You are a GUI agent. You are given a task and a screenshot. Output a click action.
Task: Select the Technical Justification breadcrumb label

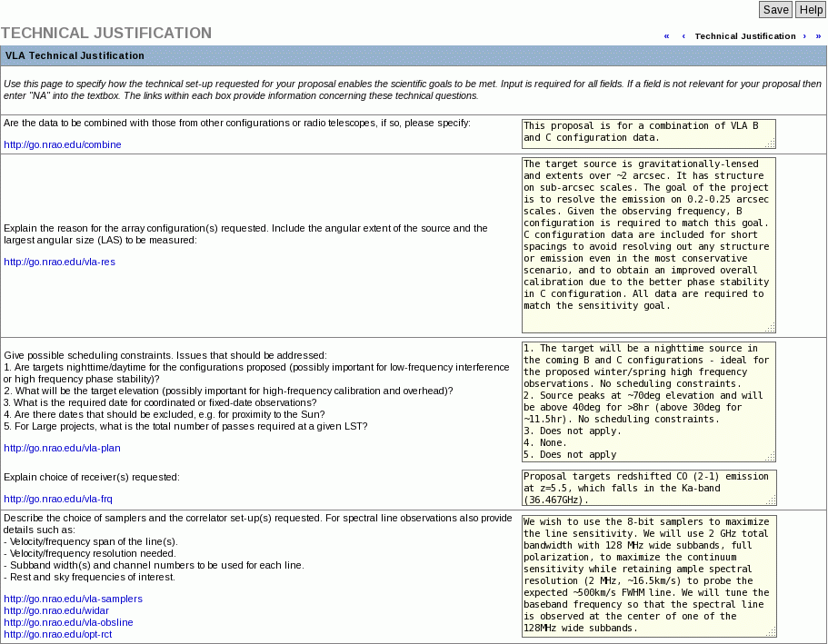(745, 35)
